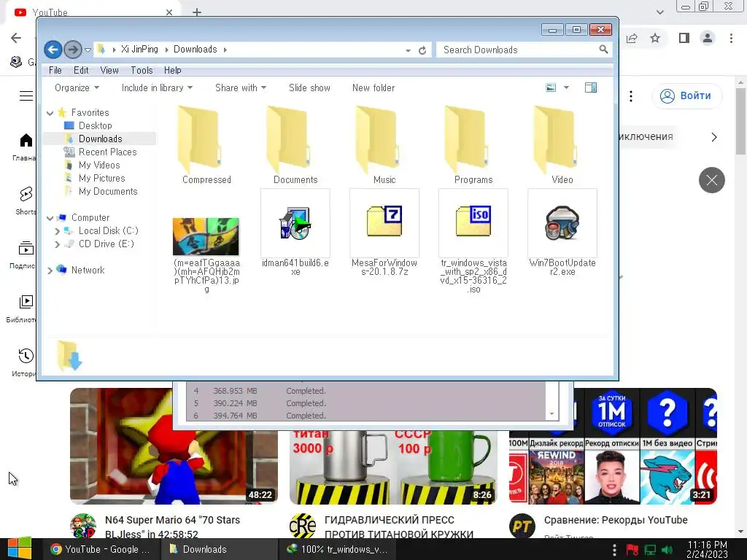Image resolution: width=747 pixels, height=560 pixels.
Task: Select the Music folder
Action: click(384, 144)
